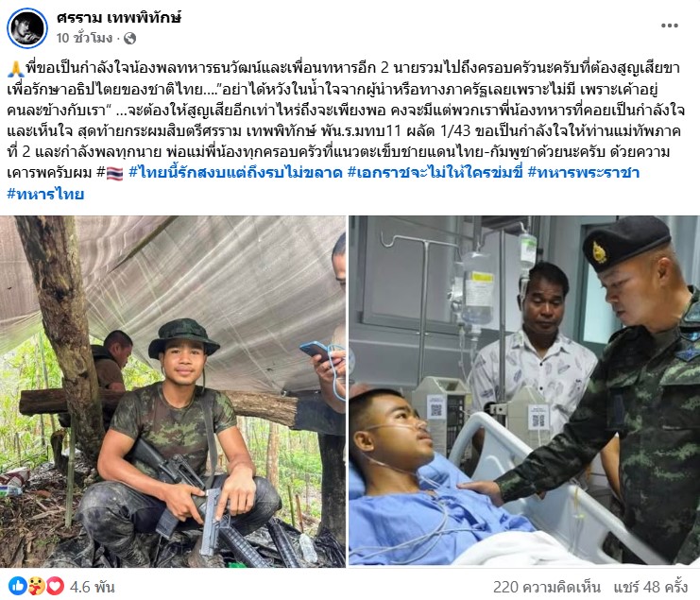The width and height of the screenshot is (700, 600).
Task: Click the praying hands emoji
Action: (x=16, y=68)
